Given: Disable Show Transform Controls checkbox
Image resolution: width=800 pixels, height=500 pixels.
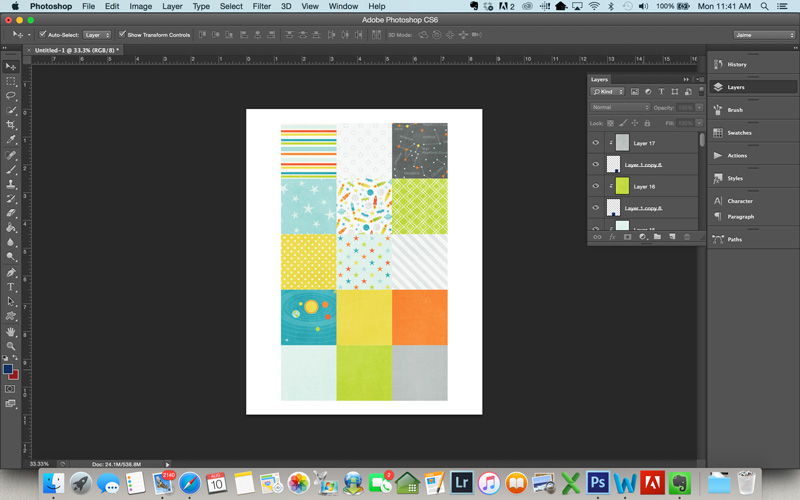Looking at the screenshot, I should (x=122, y=34).
